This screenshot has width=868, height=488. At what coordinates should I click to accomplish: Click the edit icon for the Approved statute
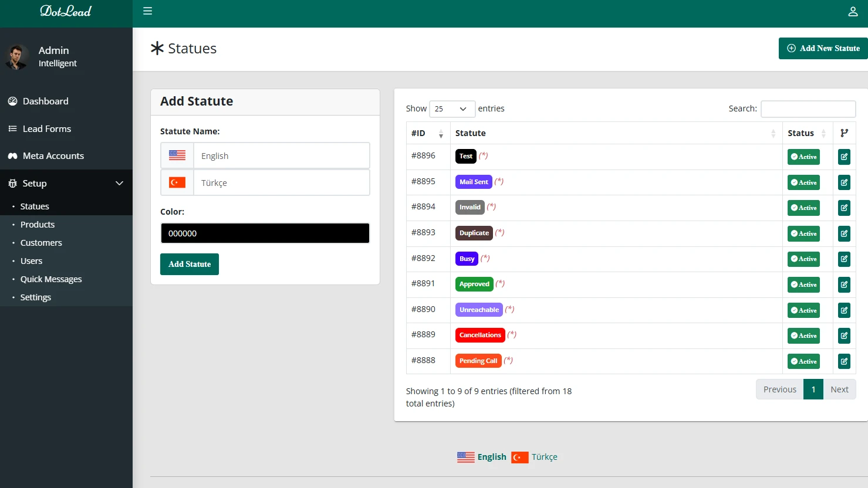coord(844,284)
